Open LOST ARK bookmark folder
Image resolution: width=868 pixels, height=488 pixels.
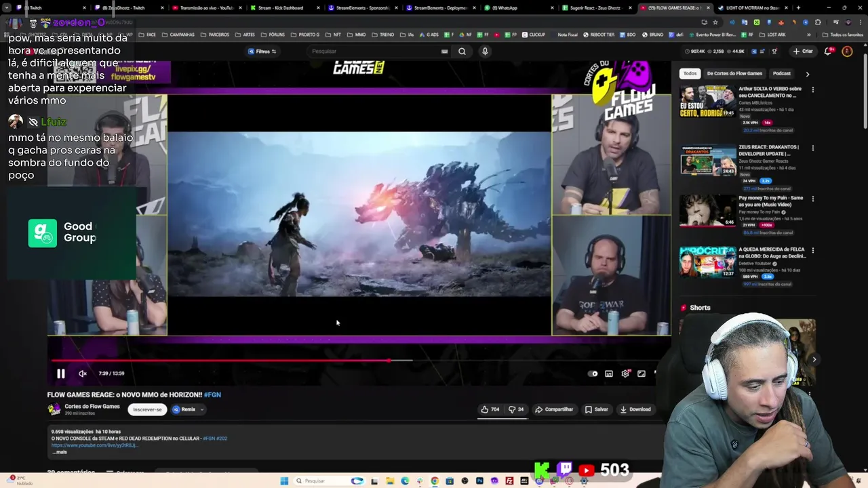point(774,35)
